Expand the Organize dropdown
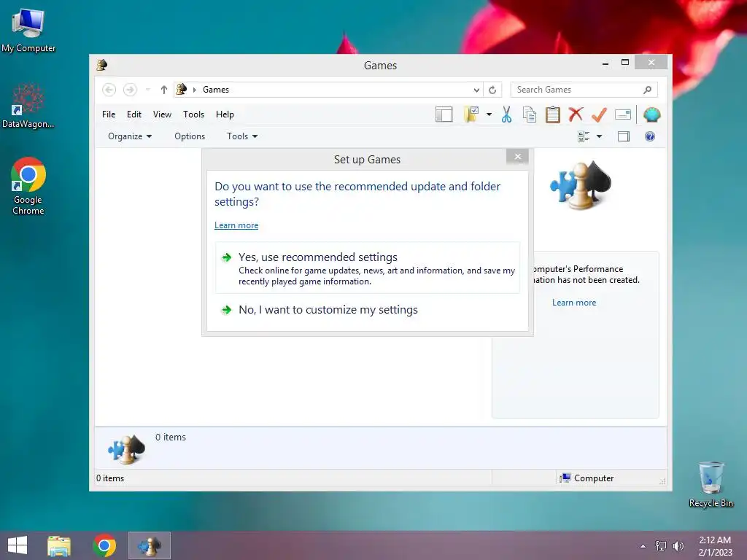Viewport: 747px width, 560px height. coord(130,136)
